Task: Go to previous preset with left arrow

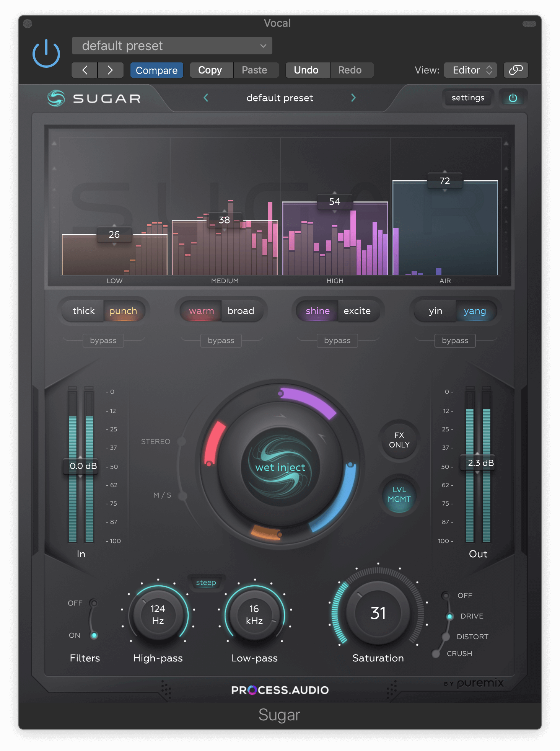Action: coord(85,70)
